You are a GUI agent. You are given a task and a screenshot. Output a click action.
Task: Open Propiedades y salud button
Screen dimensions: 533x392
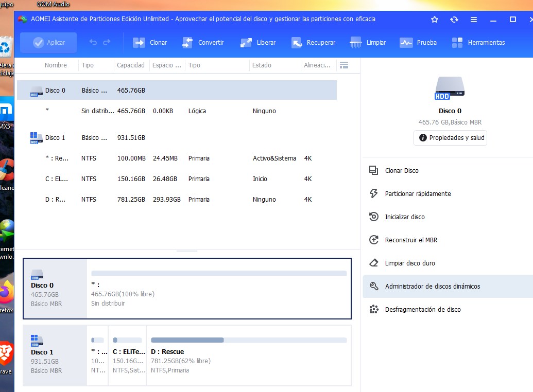click(x=450, y=137)
